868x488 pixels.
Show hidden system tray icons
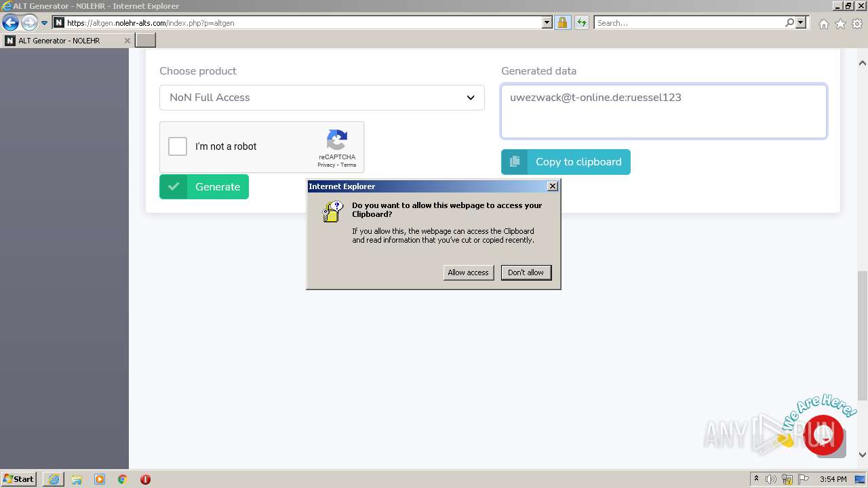(x=756, y=479)
